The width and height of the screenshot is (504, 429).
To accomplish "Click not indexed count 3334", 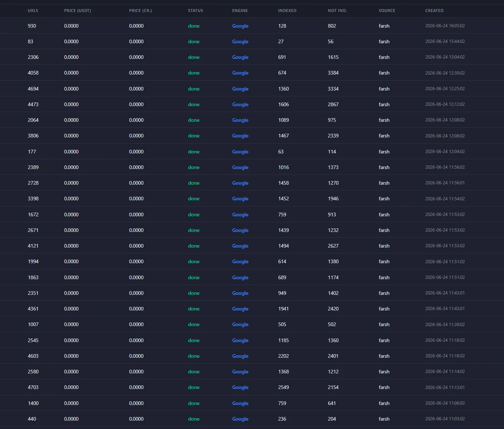I will click(333, 89).
